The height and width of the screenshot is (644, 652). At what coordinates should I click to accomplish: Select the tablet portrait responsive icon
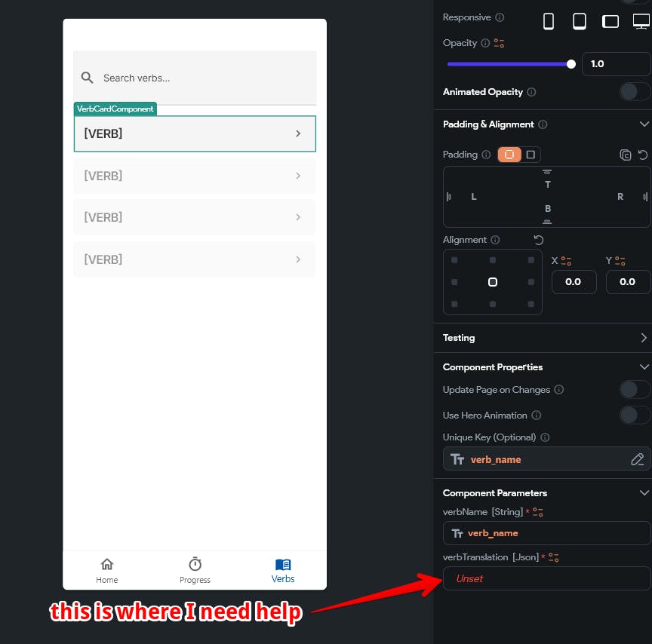tap(580, 21)
